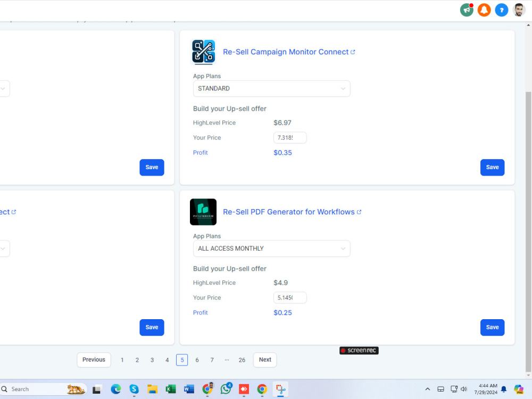Click the Next pagination button
Image resolution: width=532 pixels, height=399 pixels.
tap(265, 360)
